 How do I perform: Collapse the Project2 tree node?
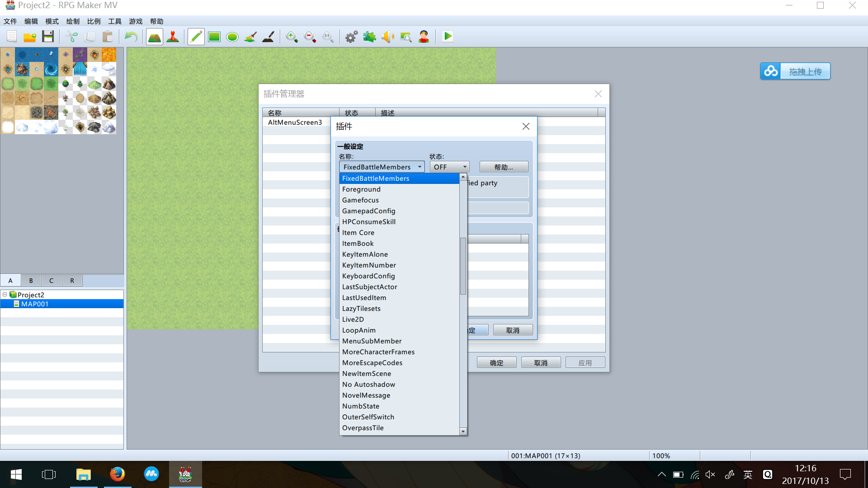pos(5,295)
